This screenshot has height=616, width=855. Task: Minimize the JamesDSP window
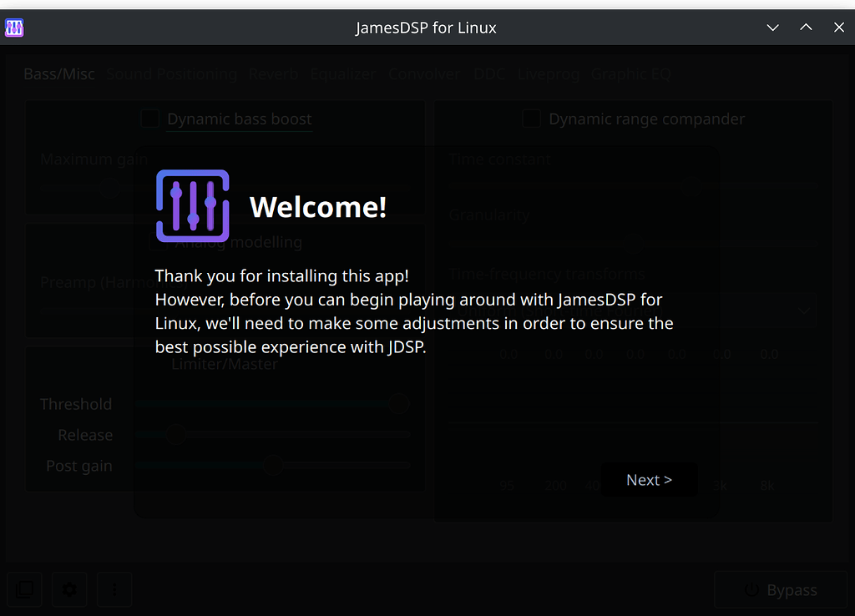pyautogui.click(x=772, y=28)
